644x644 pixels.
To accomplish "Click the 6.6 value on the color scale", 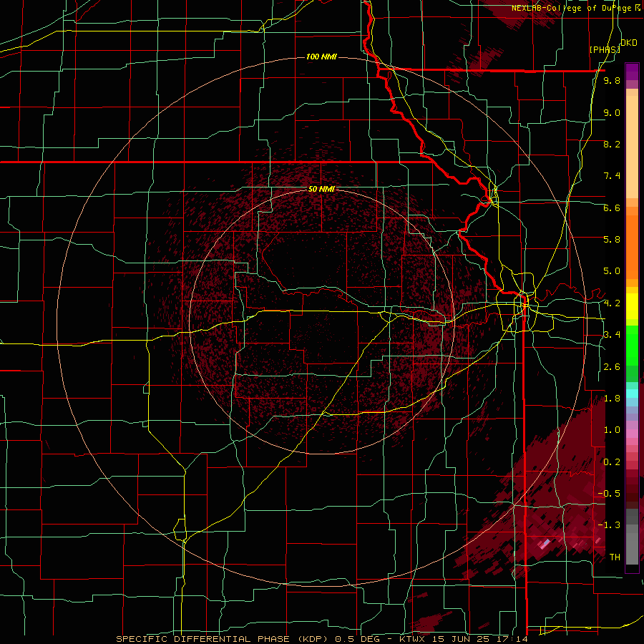I will coord(612,208).
